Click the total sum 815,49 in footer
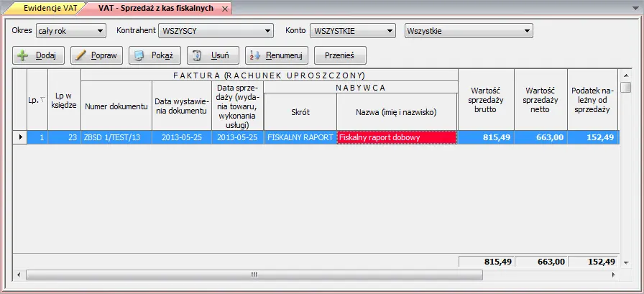Viewport: 644px width, 294px height. click(487, 262)
